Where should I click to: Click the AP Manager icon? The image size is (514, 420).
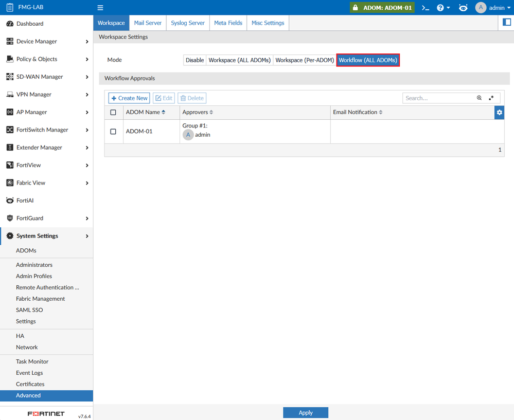click(10, 112)
